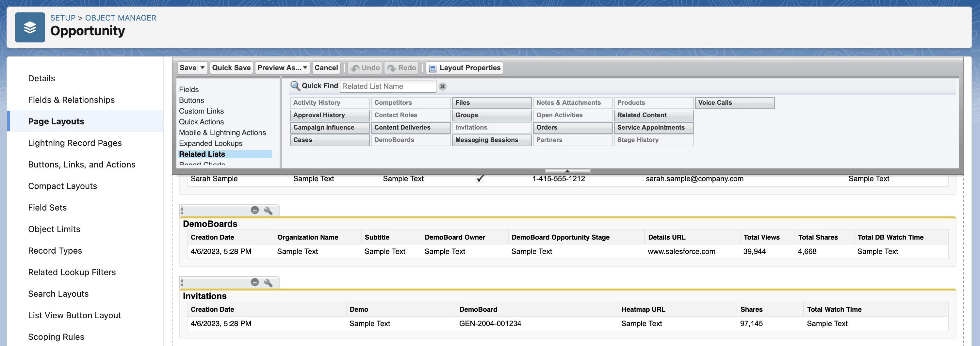Image resolution: width=980 pixels, height=346 pixels.
Task: Select the Files palette item
Action: click(x=492, y=103)
